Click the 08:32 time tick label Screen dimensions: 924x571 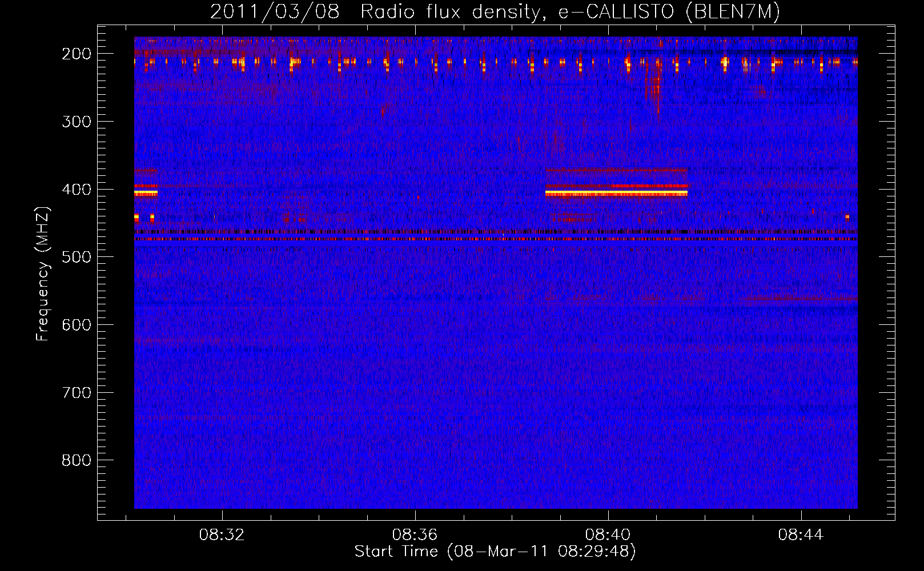pos(222,534)
